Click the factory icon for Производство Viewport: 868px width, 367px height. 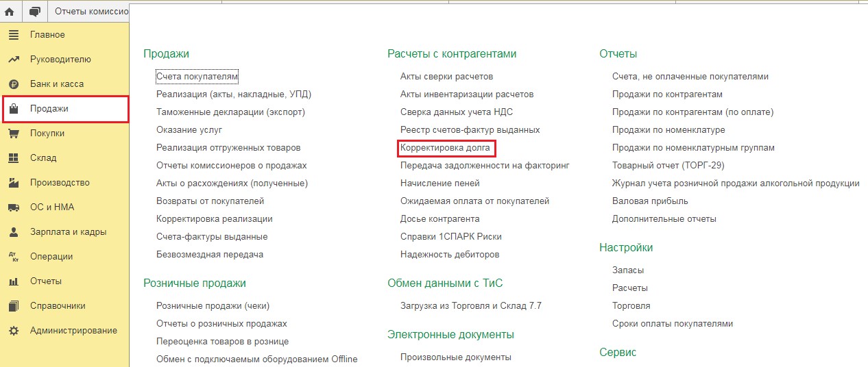tap(13, 183)
